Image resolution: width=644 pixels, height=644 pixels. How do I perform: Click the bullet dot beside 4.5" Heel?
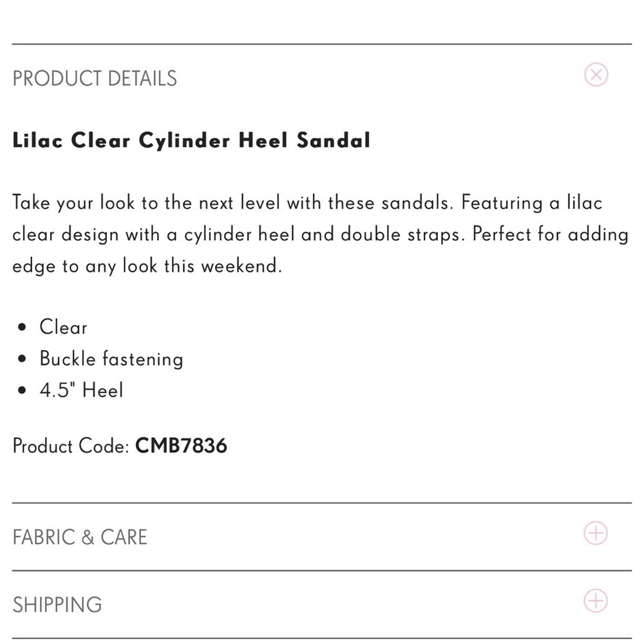pos(23,391)
